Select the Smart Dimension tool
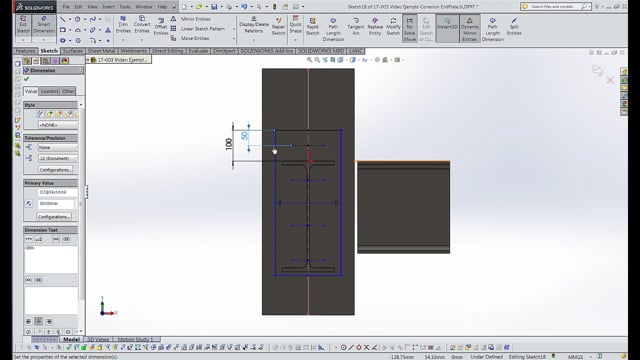Screen dimensions: 640x360 coord(44,25)
